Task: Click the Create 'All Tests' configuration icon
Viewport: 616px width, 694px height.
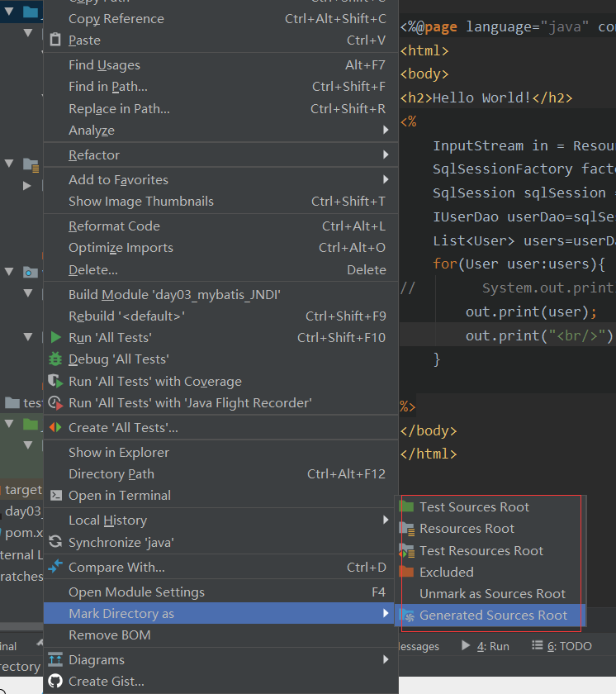Action: 55,428
